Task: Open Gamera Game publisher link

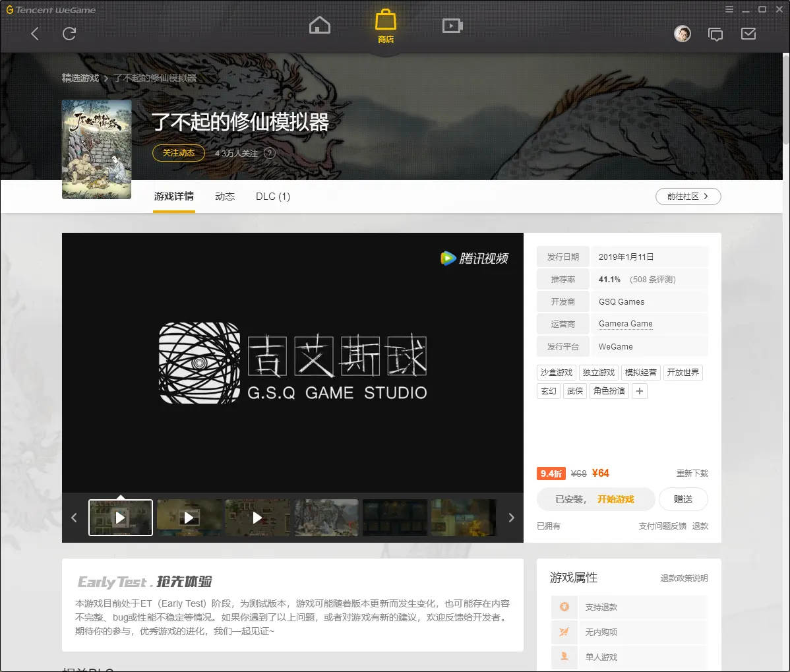Action: click(x=626, y=324)
